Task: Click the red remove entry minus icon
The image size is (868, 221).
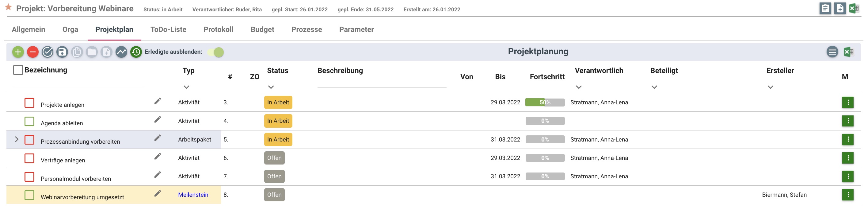Action: (x=33, y=52)
